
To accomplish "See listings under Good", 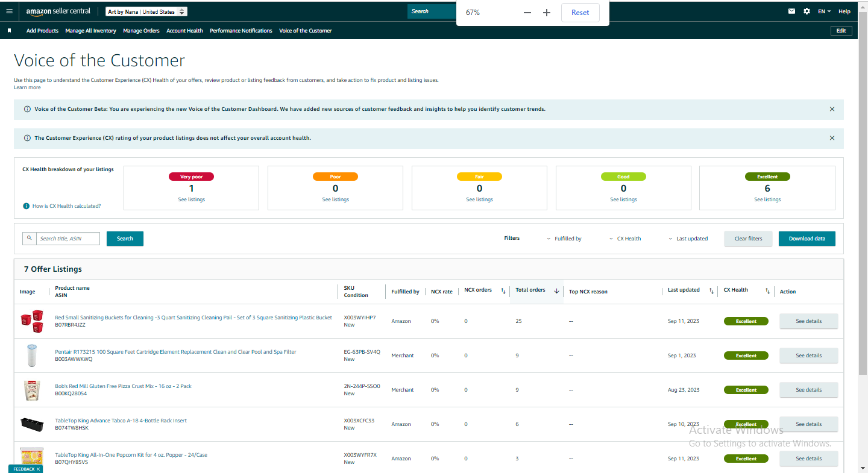I will (623, 199).
